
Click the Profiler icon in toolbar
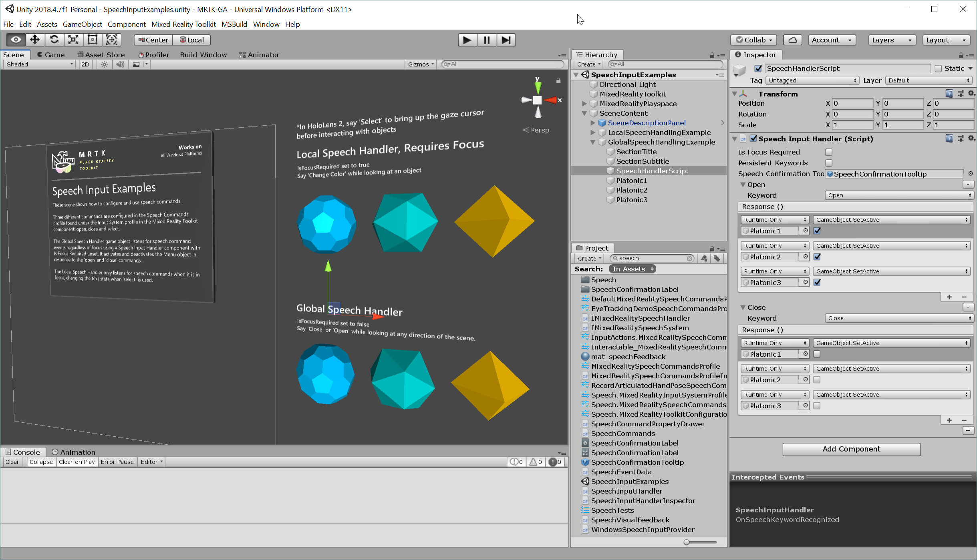point(154,54)
